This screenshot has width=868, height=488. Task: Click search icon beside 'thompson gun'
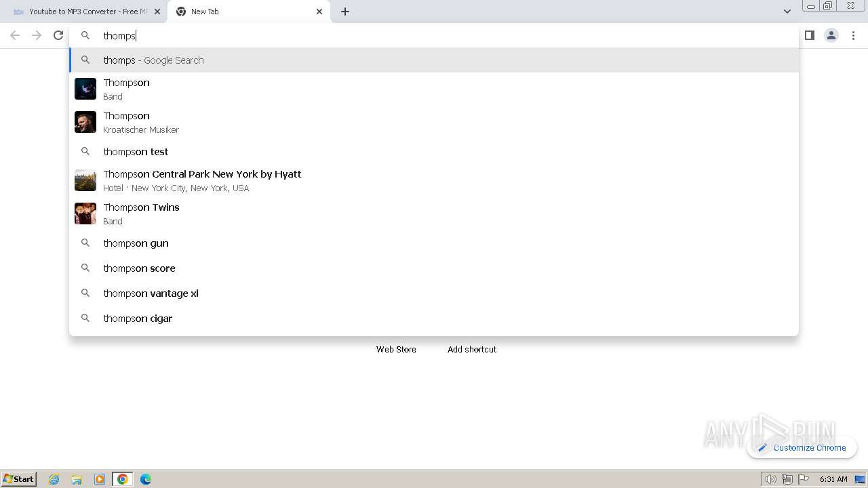pyautogui.click(x=85, y=243)
